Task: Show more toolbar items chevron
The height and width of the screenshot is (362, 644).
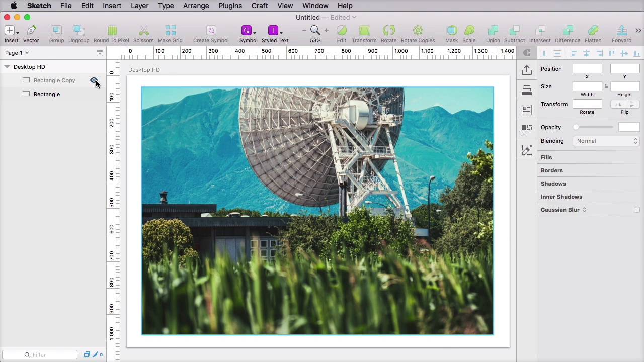Action: [638, 31]
